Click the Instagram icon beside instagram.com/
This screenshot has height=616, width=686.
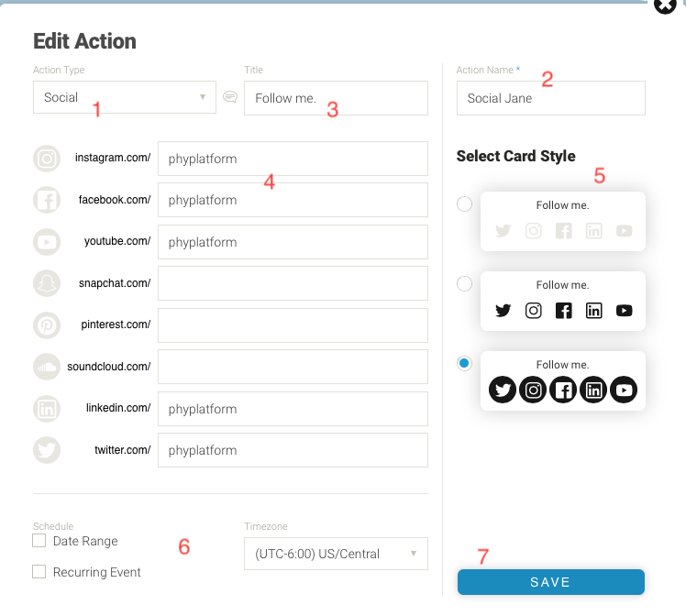pos(47,159)
